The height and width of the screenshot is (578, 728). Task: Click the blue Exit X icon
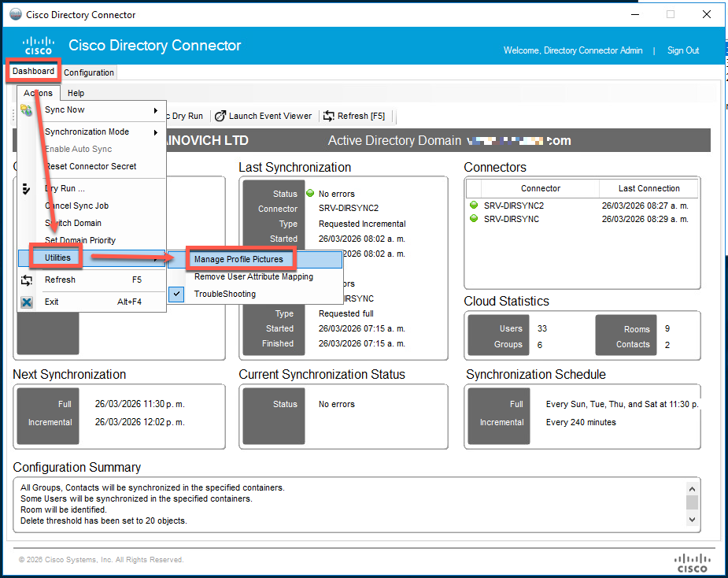27,302
